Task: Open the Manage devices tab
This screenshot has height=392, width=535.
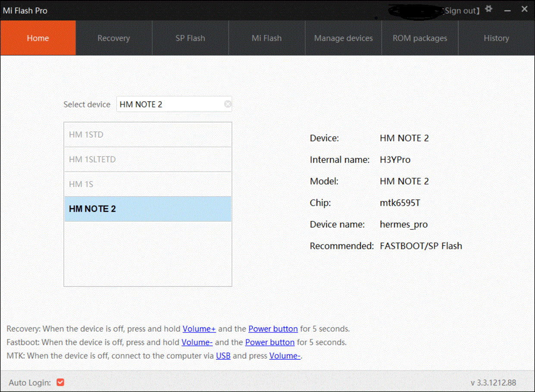Action: point(343,38)
